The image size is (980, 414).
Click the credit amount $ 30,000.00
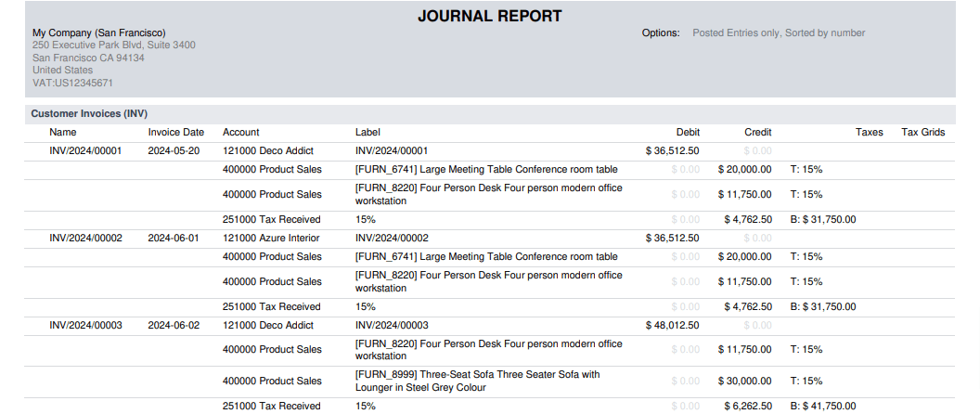coord(745,381)
